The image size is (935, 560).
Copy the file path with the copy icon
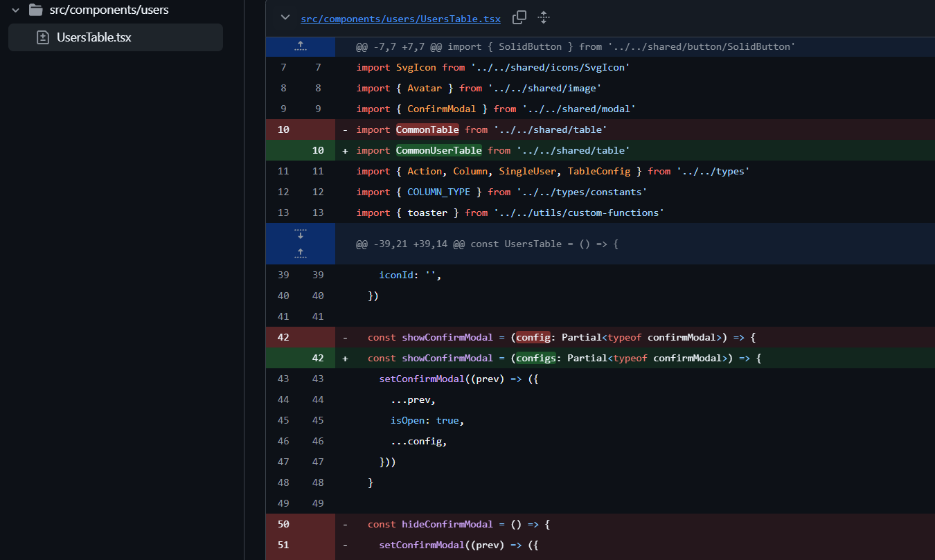coord(519,18)
